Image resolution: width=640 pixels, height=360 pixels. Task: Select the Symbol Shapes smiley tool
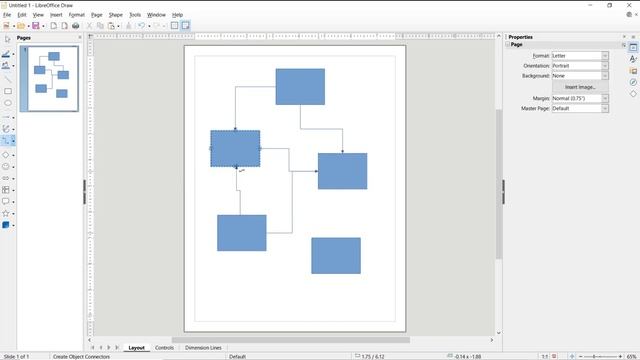click(x=6, y=167)
